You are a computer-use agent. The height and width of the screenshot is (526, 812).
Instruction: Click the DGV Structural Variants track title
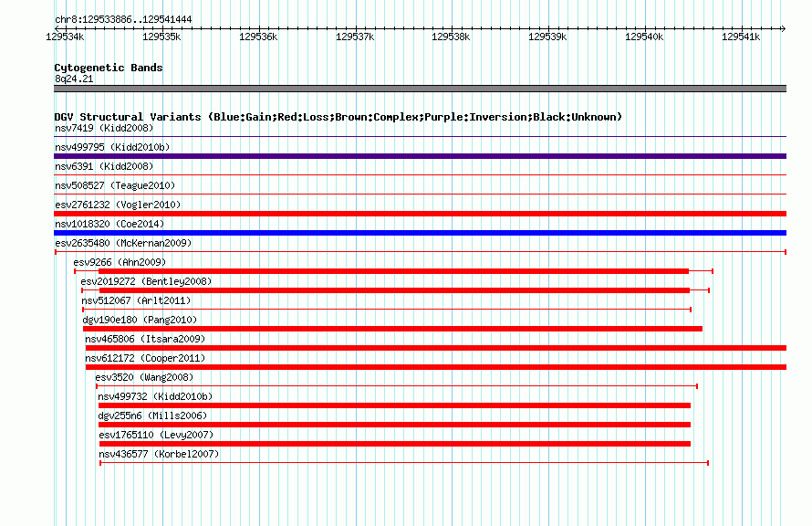338,117
